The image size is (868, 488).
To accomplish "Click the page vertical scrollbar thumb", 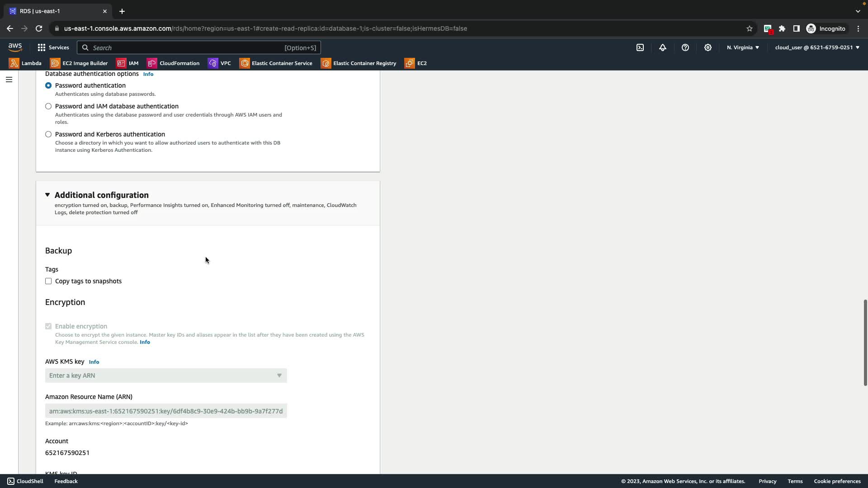I will (865, 343).
